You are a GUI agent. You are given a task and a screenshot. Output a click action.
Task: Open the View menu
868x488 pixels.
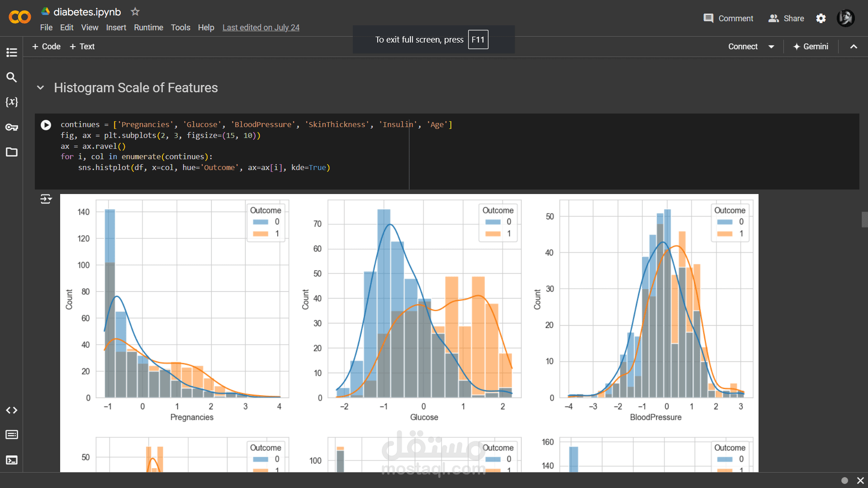click(90, 28)
